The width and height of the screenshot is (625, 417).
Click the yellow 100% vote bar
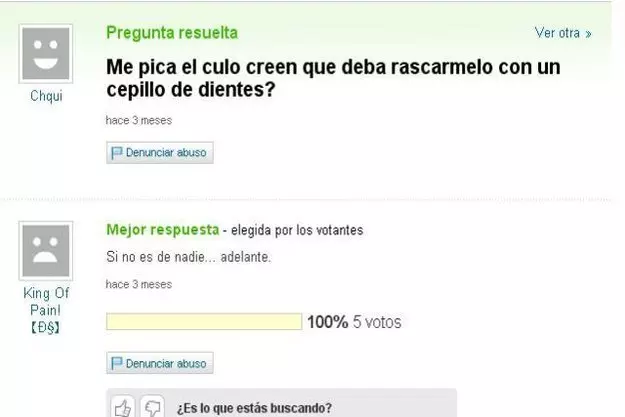(204, 322)
